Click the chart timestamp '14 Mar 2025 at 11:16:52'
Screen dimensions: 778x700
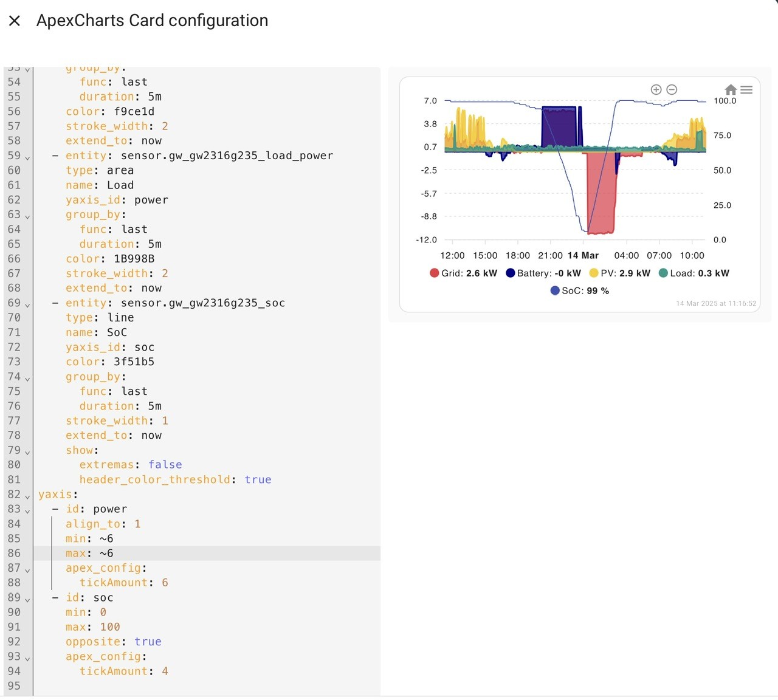[716, 303]
